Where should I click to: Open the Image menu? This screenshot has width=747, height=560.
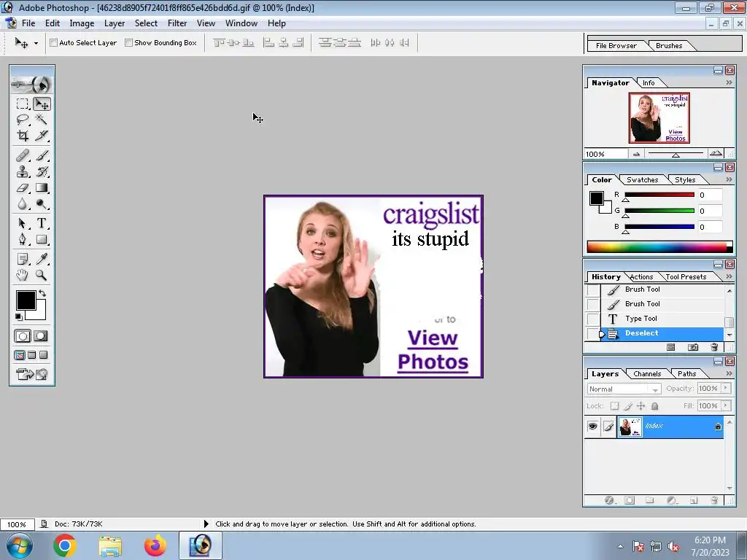pos(82,23)
